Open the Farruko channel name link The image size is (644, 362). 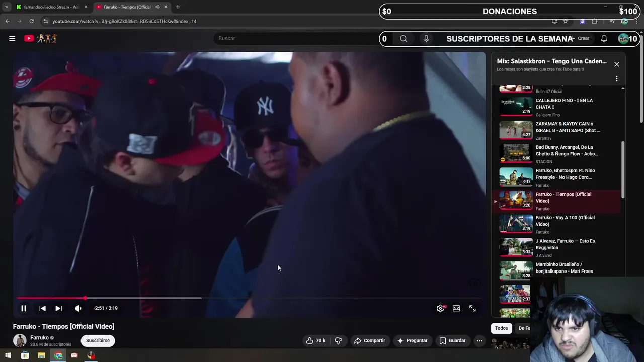coord(39,338)
